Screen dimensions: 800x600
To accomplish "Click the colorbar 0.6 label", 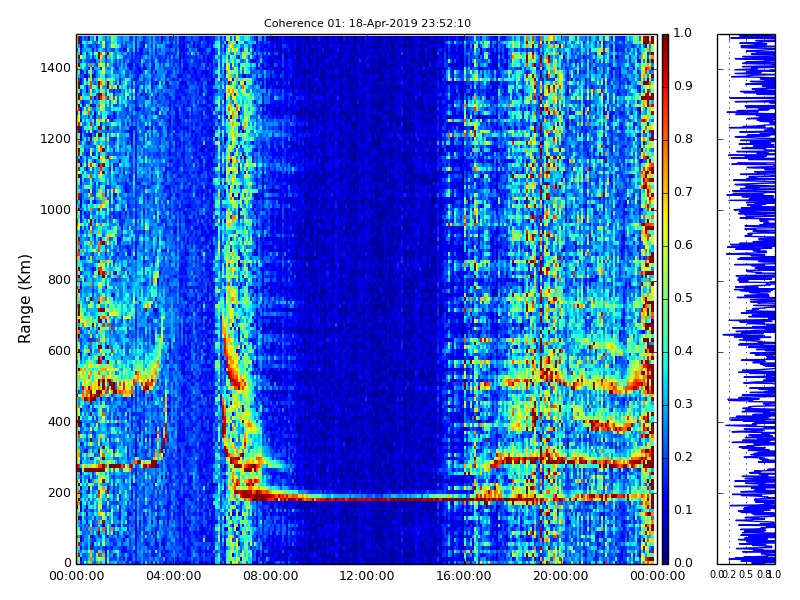I will 683,245.
